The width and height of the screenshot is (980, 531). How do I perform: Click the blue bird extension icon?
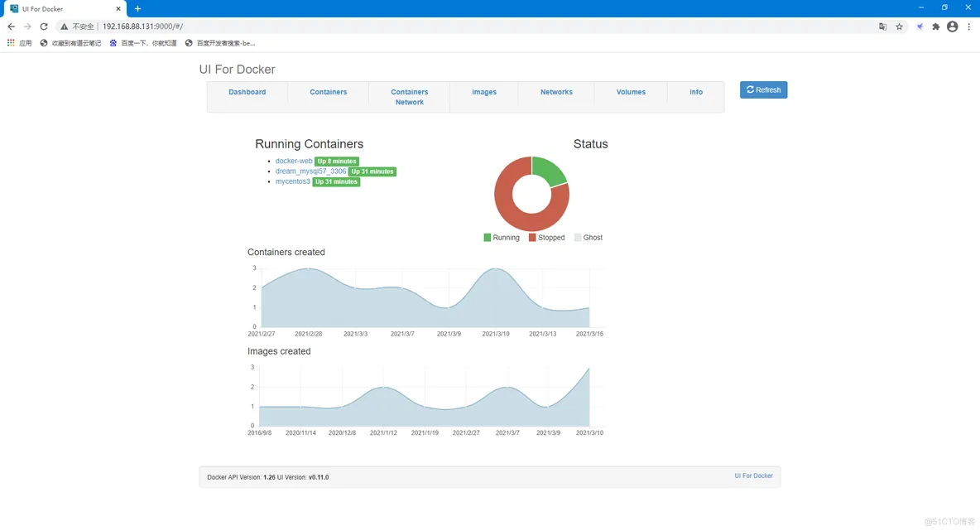coord(920,27)
